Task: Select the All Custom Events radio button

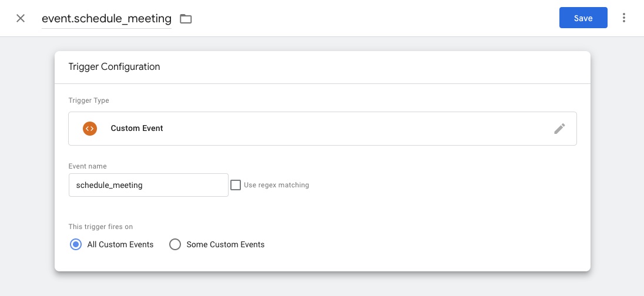Action: coord(76,244)
